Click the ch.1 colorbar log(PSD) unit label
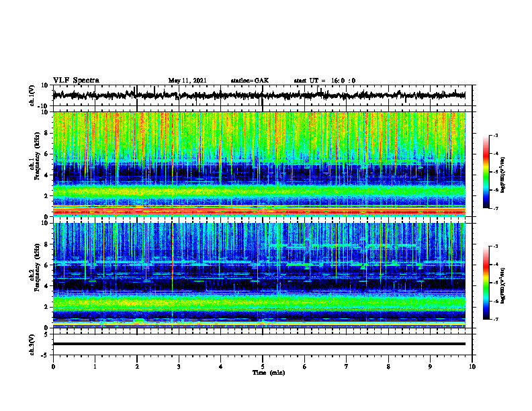Viewport: 532px width, 411px height. click(502, 175)
